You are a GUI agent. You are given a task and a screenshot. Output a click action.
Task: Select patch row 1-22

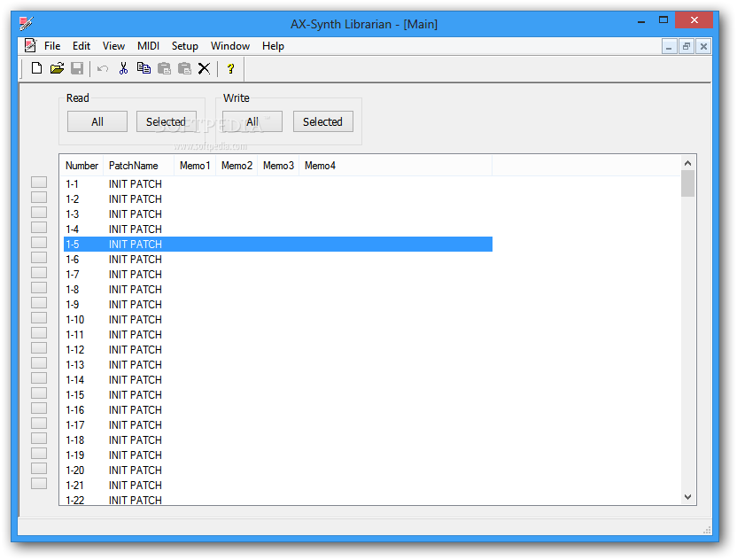pos(278,500)
